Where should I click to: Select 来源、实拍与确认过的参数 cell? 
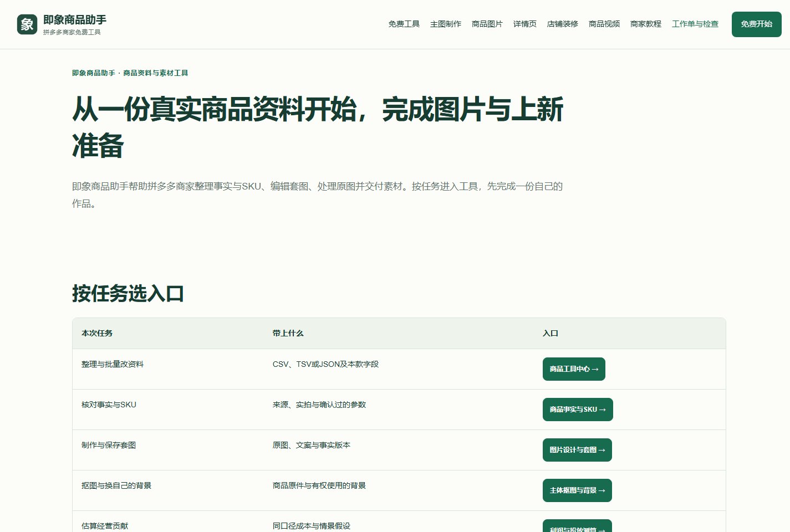point(319,405)
